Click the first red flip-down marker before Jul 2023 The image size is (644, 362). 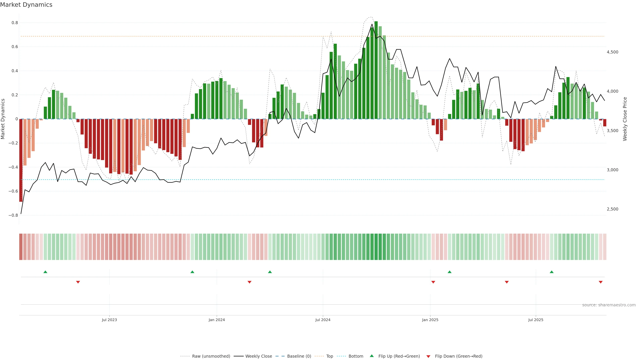pyautogui.click(x=78, y=282)
